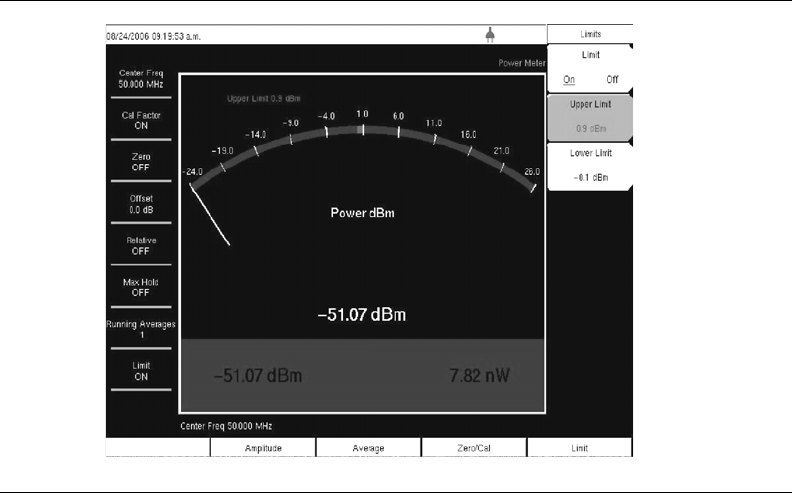Click the Power Meter mode label
The width and height of the screenshot is (792, 493).
coord(522,63)
